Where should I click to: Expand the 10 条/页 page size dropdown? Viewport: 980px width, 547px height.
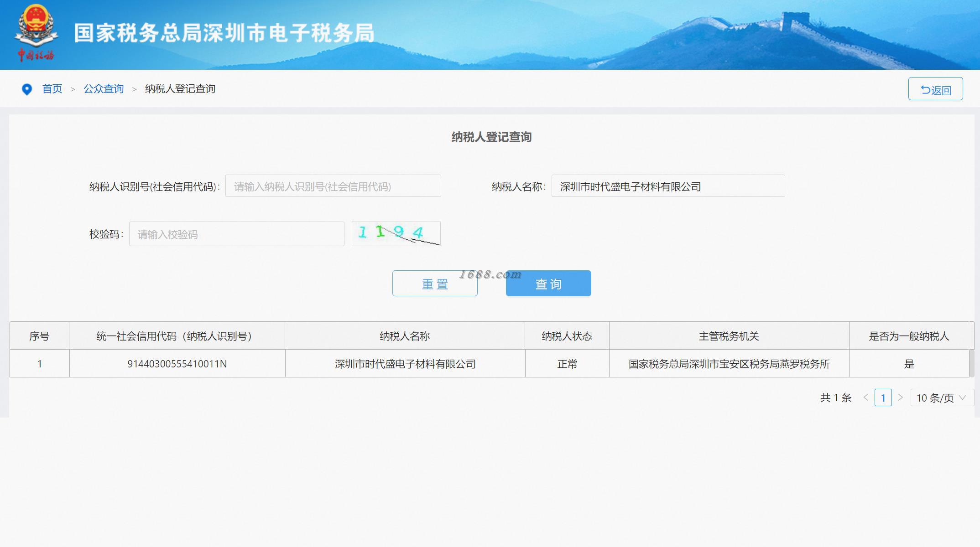(x=942, y=397)
